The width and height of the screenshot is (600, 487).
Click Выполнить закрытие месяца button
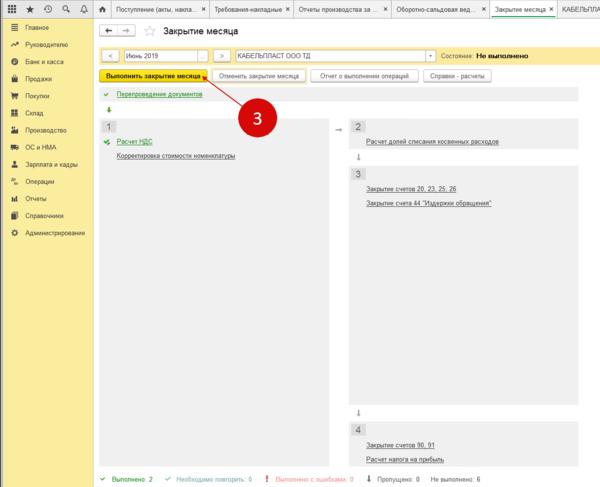tap(153, 76)
